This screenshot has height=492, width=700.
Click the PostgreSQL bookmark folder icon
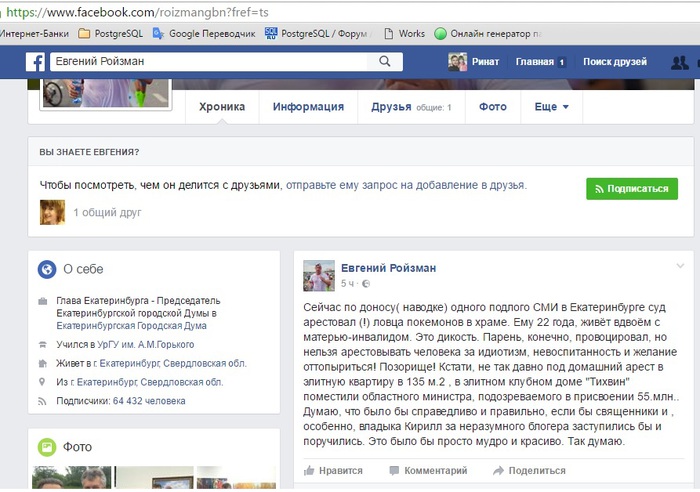coord(84,33)
